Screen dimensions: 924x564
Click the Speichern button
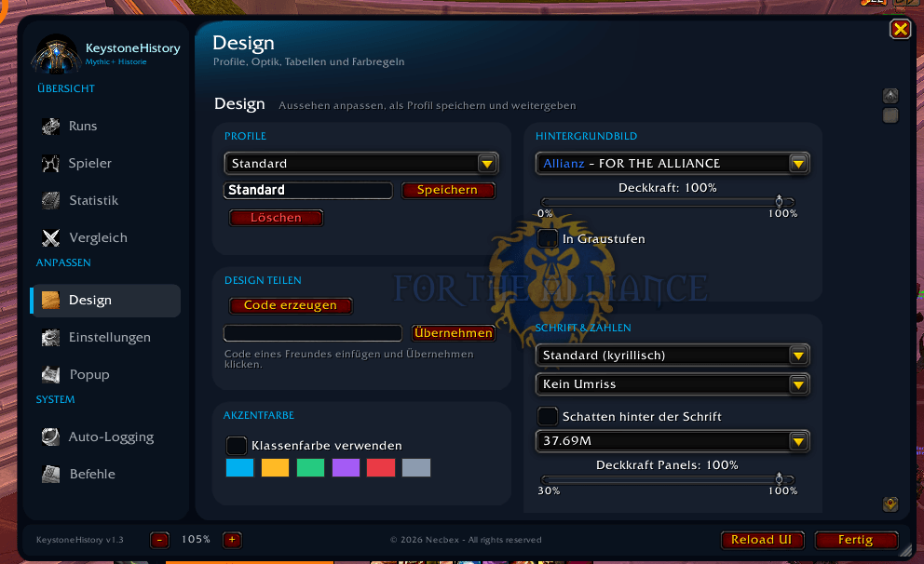448,190
